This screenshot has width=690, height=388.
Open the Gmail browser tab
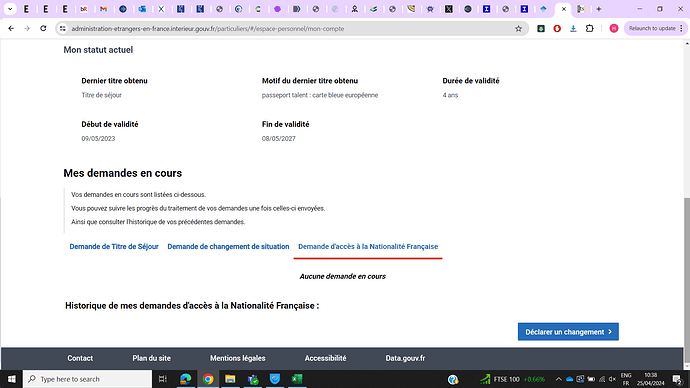(103, 9)
